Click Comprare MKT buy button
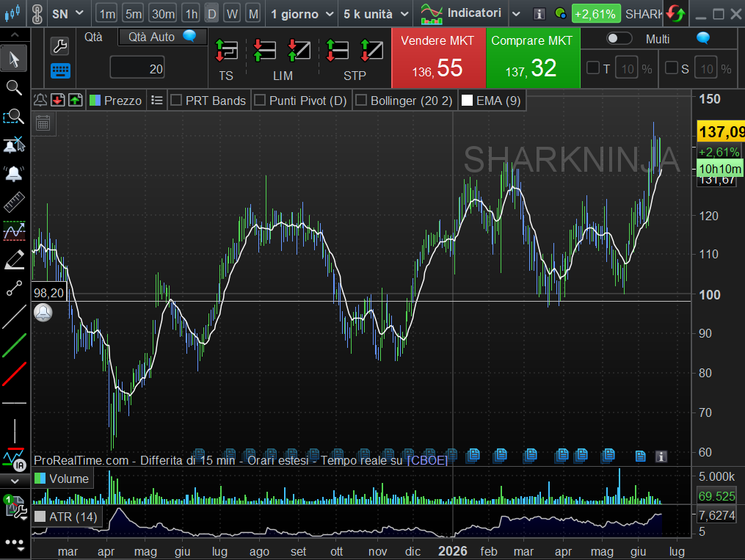Viewport: 745px width, 560px height. [533, 58]
